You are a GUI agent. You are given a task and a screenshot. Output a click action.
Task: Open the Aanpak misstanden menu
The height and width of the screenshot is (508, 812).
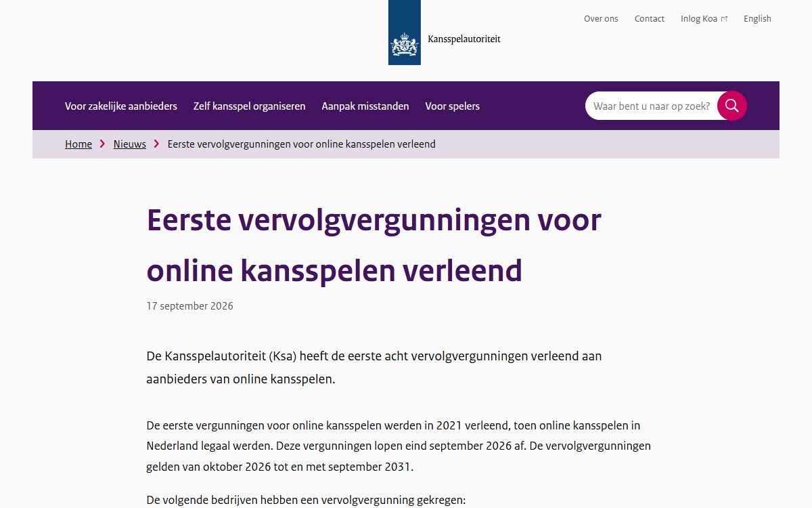pos(365,106)
